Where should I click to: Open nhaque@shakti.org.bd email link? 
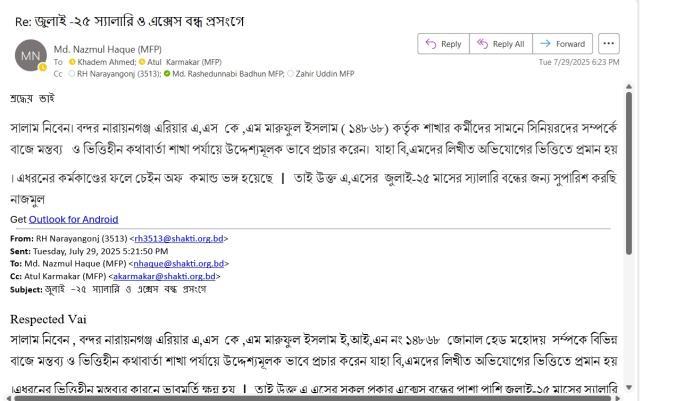coord(178,263)
